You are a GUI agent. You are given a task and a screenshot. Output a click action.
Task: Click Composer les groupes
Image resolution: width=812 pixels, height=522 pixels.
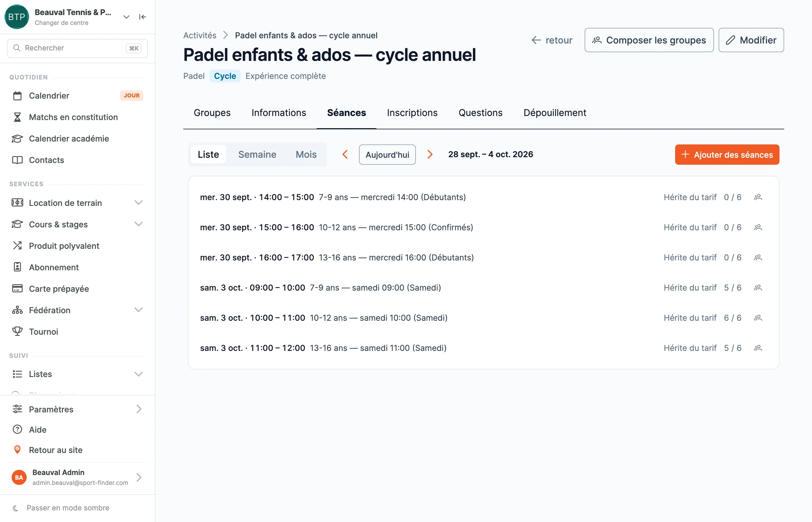649,40
